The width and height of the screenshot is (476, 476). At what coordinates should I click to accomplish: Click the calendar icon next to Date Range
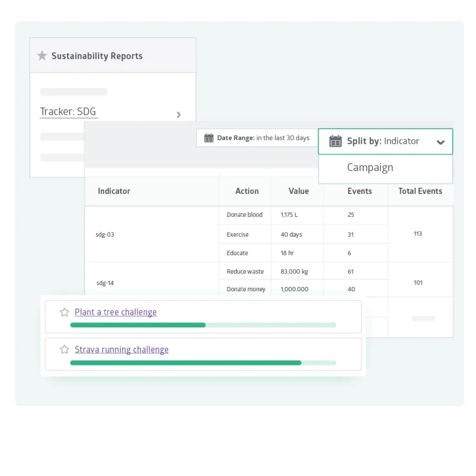[x=209, y=138]
